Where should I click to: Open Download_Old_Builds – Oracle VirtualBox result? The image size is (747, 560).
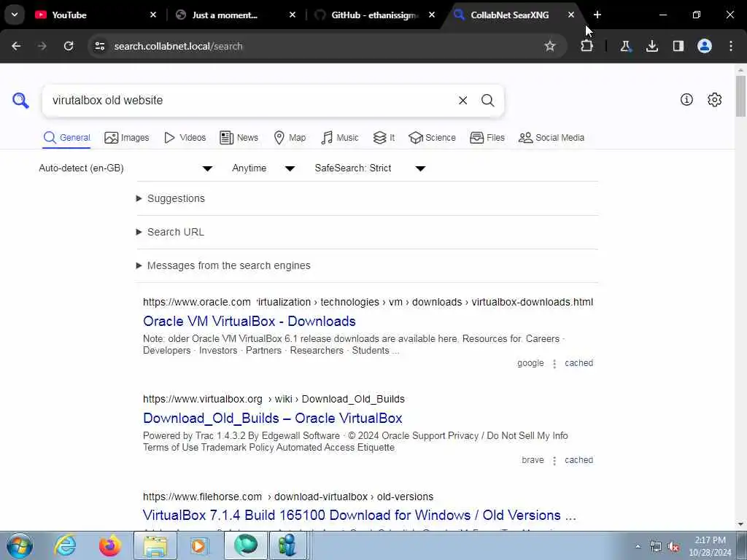[273, 418]
